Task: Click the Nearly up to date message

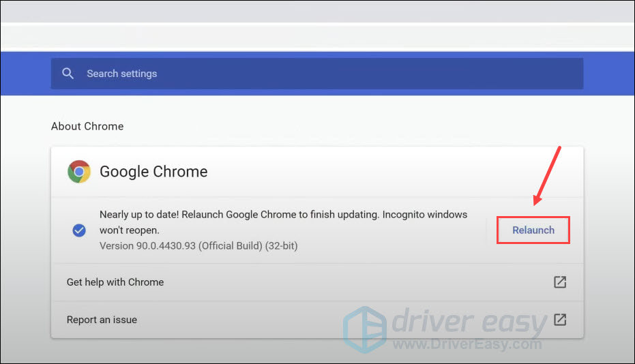Action: (x=205, y=215)
